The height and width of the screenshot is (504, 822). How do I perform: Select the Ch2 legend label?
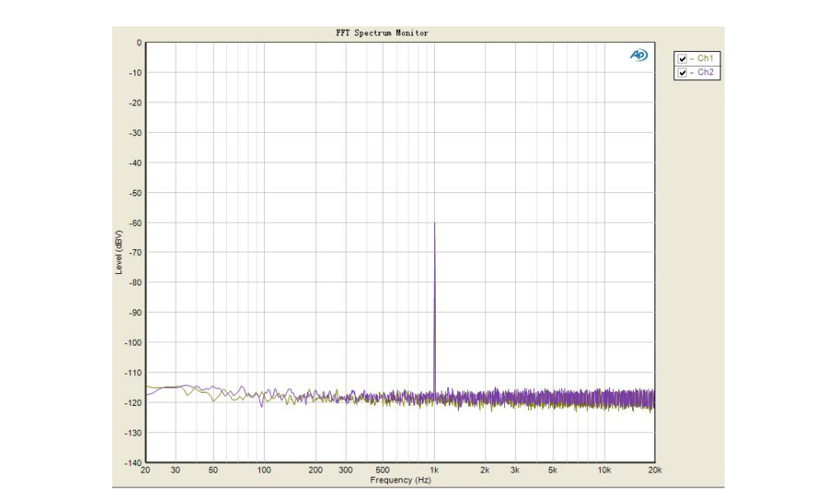tap(706, 73)
